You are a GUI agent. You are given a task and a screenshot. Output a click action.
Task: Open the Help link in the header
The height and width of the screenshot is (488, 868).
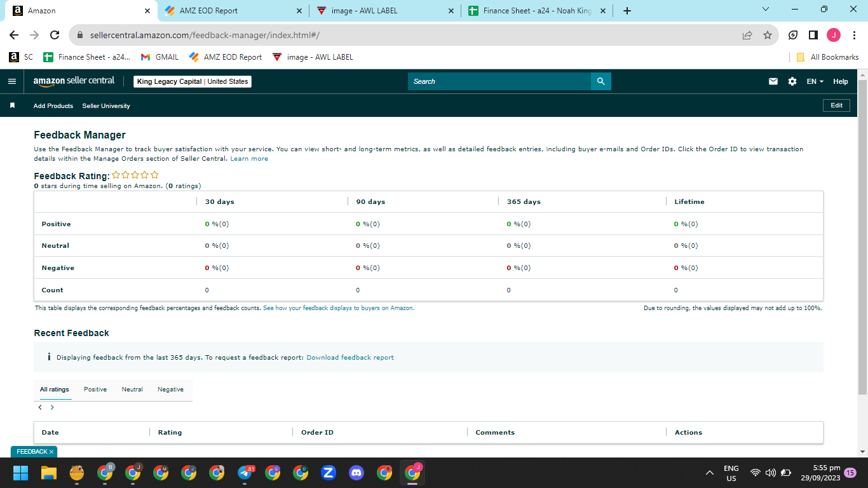[840, 81]
